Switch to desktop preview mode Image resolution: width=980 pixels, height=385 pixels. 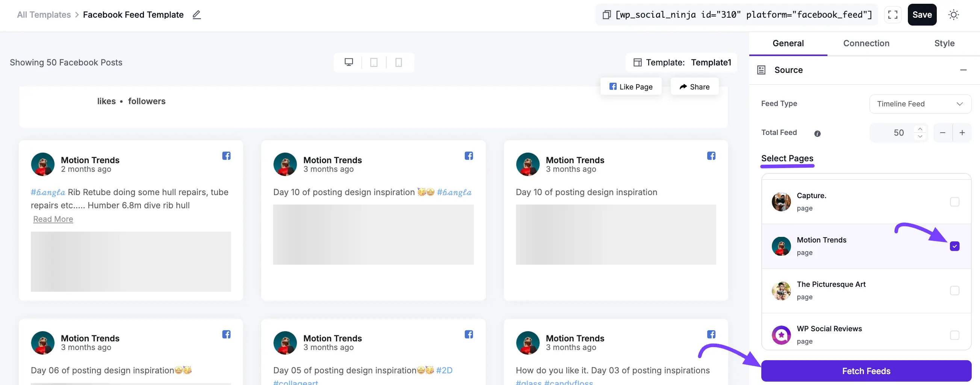coord(348,62)
